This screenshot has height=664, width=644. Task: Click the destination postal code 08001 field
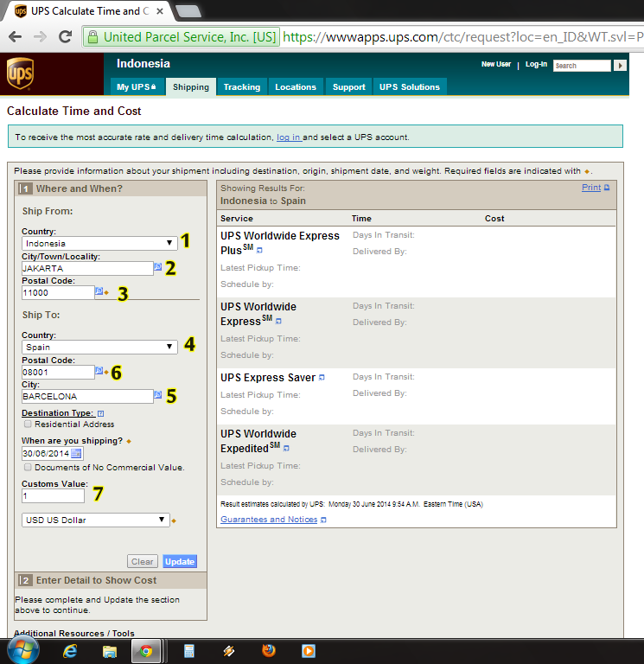click(x=58, y=373)
